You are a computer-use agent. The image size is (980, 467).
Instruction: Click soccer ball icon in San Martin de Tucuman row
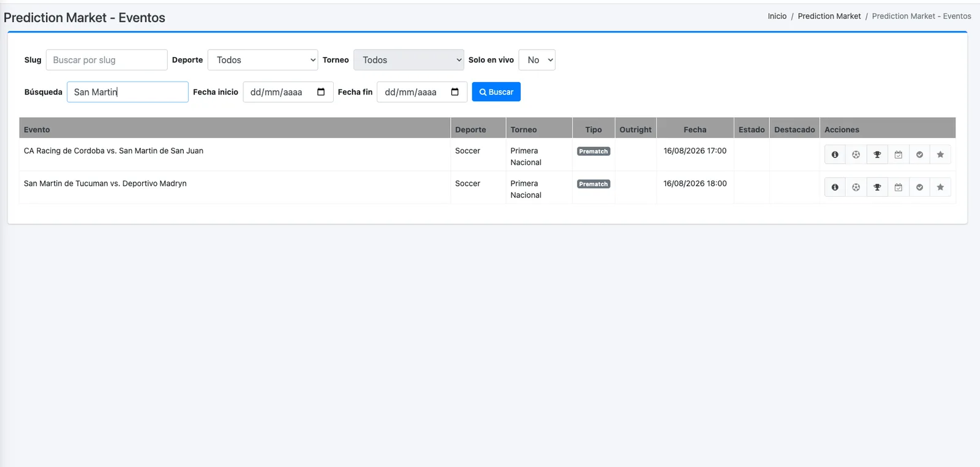856,187
